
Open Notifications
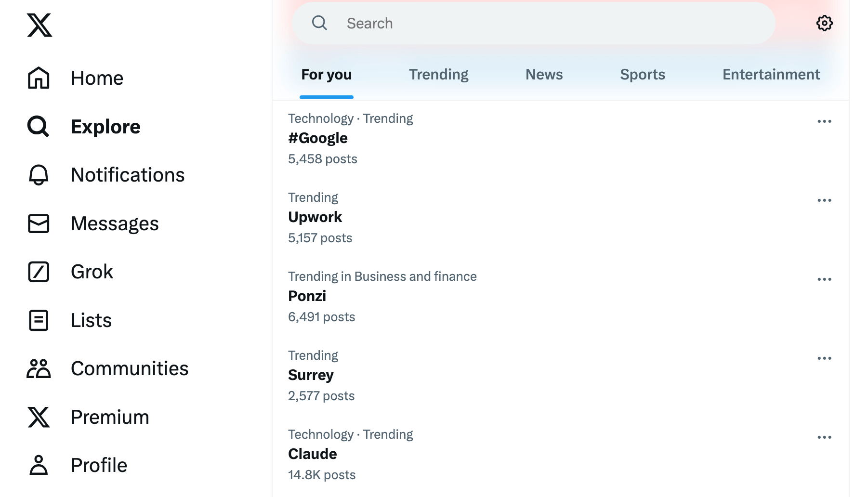(128, 175)
